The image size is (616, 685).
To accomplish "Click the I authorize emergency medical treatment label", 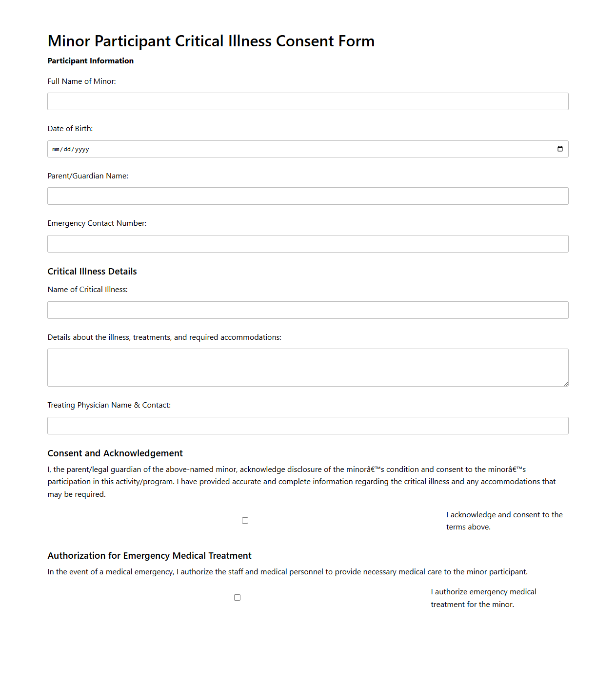I will (483, 597).
